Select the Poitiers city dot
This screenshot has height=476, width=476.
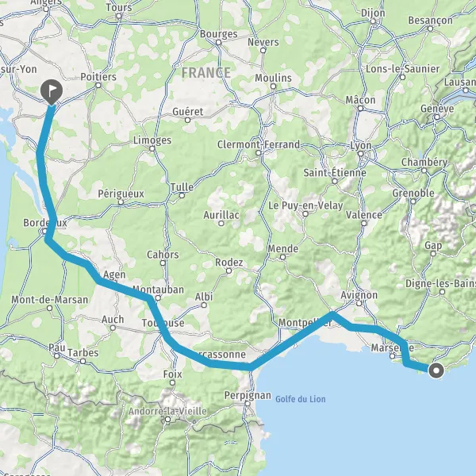pyautogui.click(x=98, y=86)
